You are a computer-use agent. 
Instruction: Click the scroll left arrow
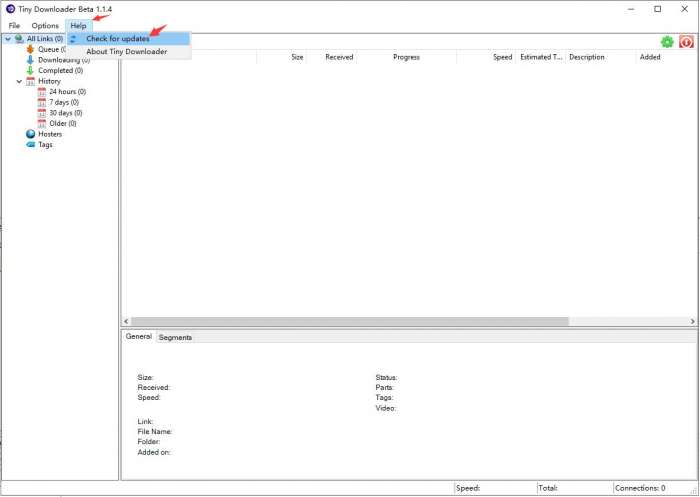pos(126,322)
